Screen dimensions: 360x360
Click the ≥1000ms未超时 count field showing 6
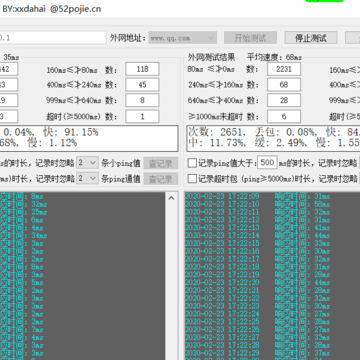coord(284,117)
